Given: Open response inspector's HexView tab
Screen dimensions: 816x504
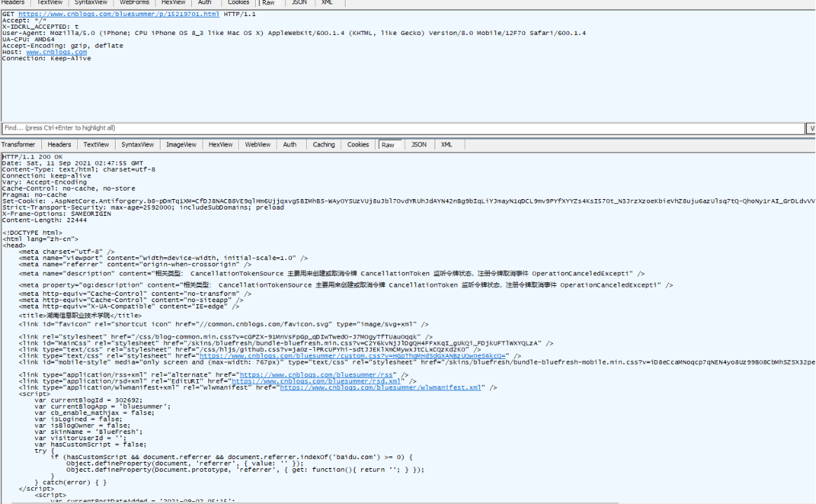Looking at the screenshot, I should point(221,144).
